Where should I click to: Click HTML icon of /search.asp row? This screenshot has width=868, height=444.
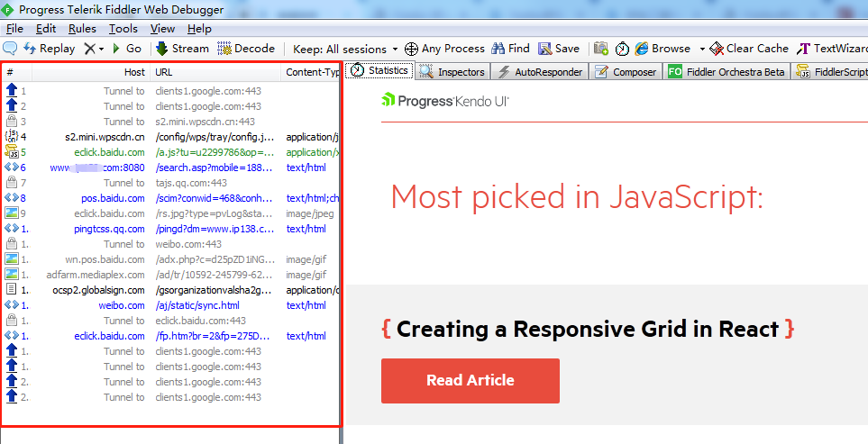(11, 167)
